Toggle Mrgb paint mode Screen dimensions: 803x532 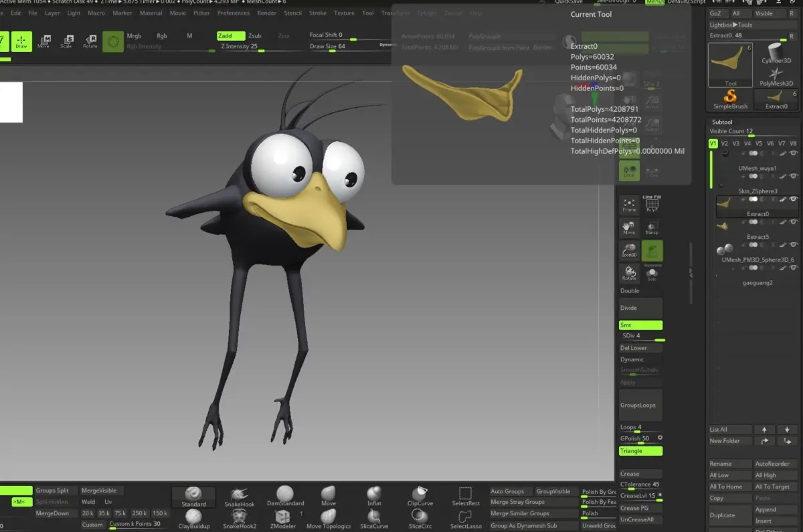point(134,35)
